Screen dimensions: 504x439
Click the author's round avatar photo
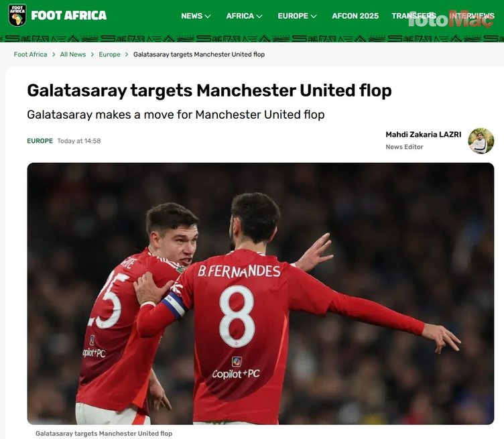(x=481, y=141)
